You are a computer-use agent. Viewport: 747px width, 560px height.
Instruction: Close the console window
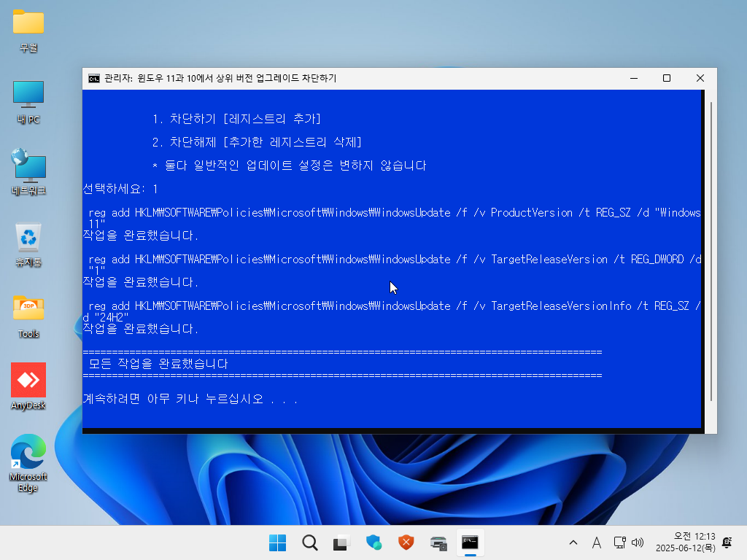[x=700, y=78]
